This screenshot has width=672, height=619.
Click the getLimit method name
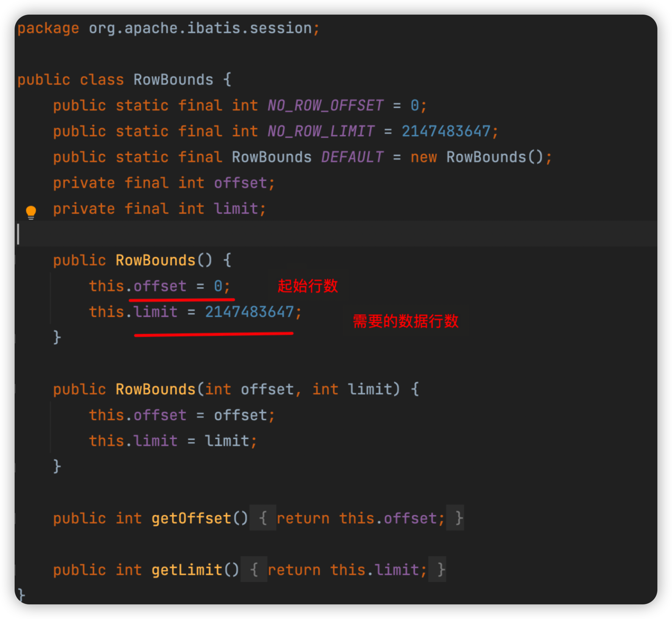pos(187,570)
